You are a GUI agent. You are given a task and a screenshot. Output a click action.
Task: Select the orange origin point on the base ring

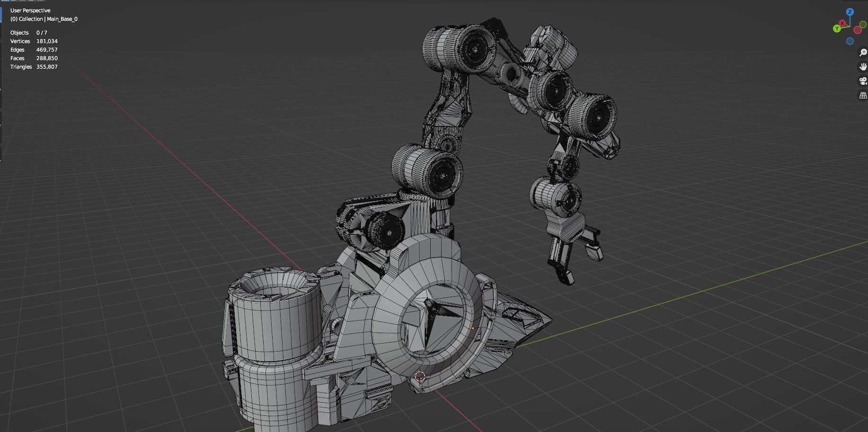[x=473, y=328]
